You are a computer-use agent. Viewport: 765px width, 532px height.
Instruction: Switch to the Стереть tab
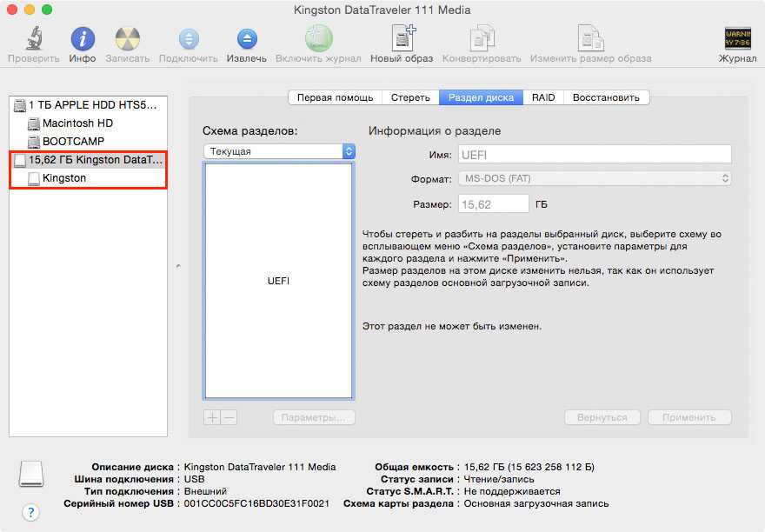coord(410,97)
